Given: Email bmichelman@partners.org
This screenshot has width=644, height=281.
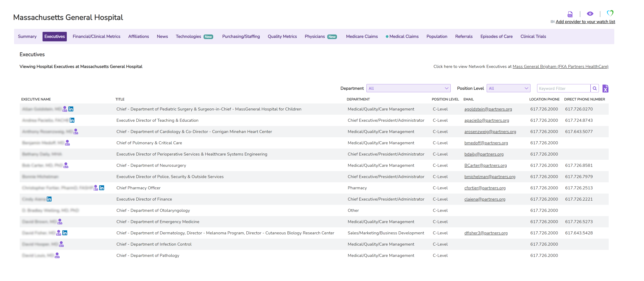Looking at the screenshot, I should (490, 177).
